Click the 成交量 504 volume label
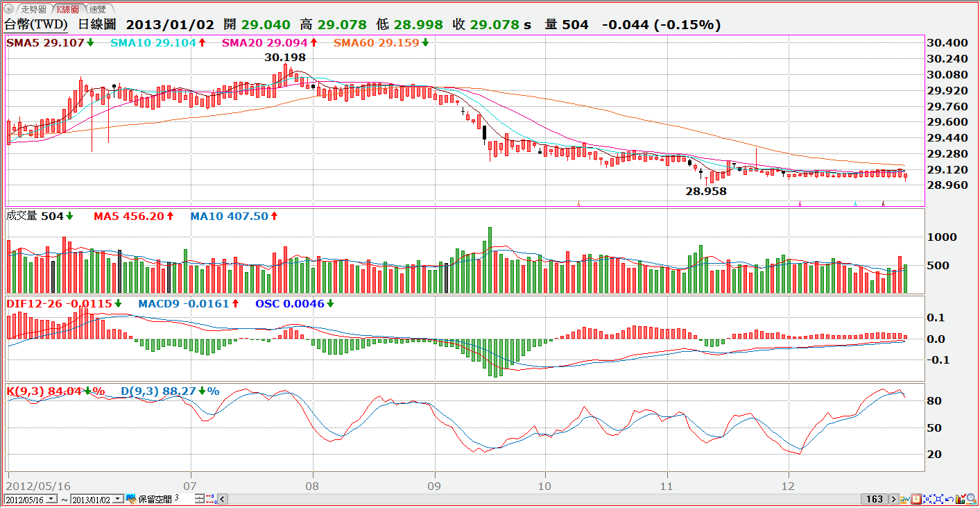This screenshot has height=508, width=980. pyautogui.click(x=39, y=216)
